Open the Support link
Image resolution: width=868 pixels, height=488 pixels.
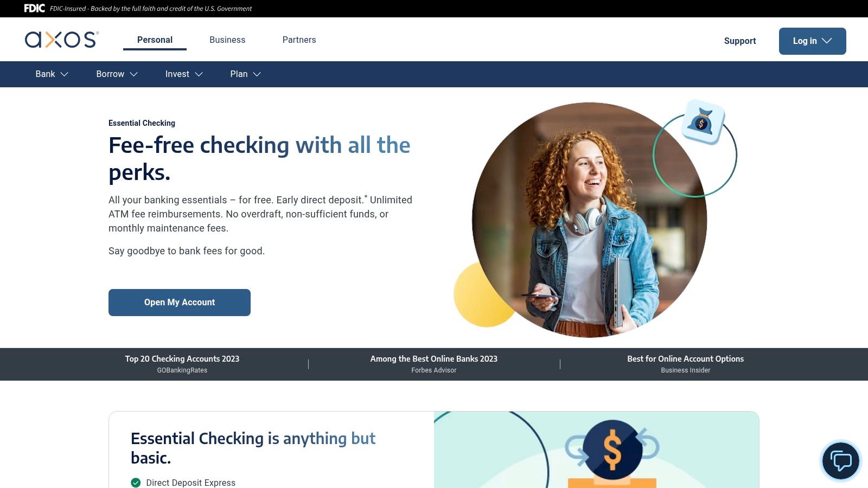tap(740, 41)
